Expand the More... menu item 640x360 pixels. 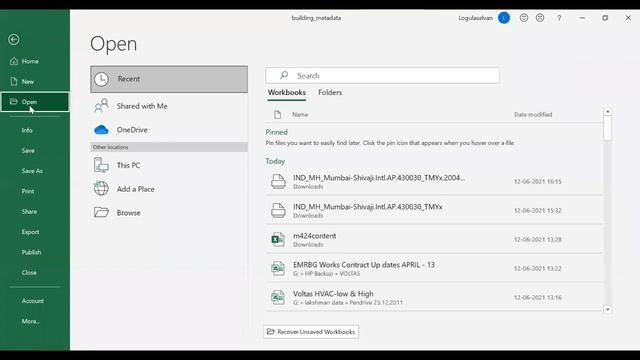coord(31,321)
